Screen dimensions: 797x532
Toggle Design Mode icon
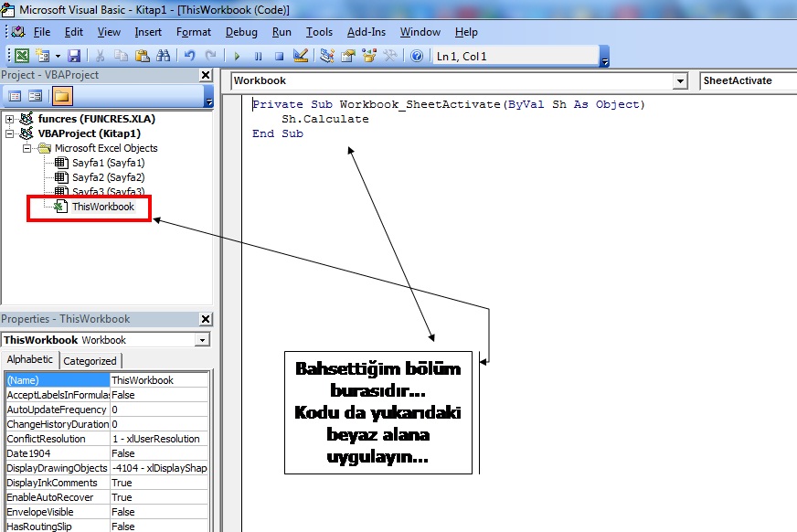coord(301,56)
